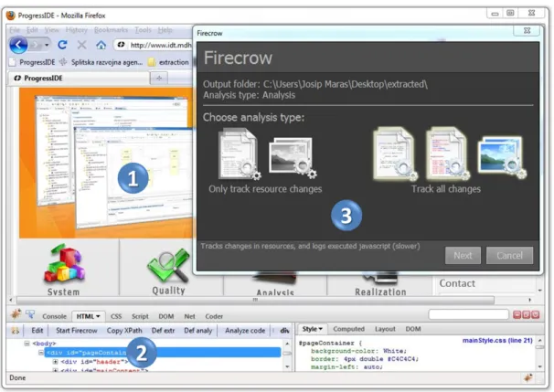
Task: Click Start Firecrow
Action: tap(76, 331)
